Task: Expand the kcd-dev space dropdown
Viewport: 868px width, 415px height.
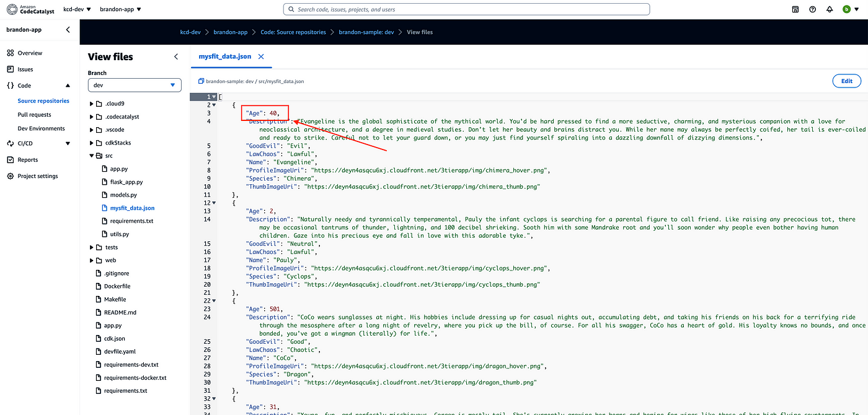Action: tap(77, 9)
